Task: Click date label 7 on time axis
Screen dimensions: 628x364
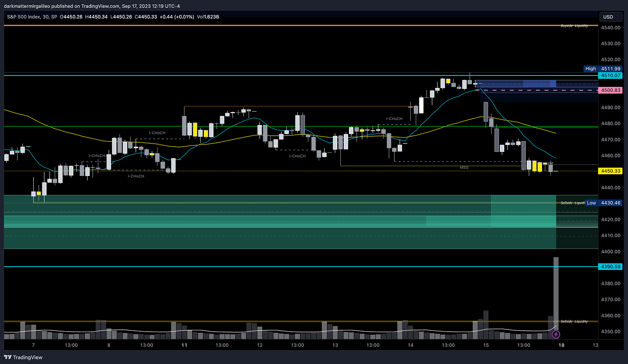Action: click(33, 345)
